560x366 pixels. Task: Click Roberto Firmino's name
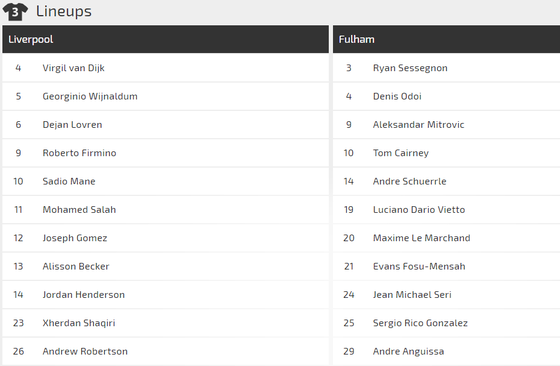pos(79,153)
